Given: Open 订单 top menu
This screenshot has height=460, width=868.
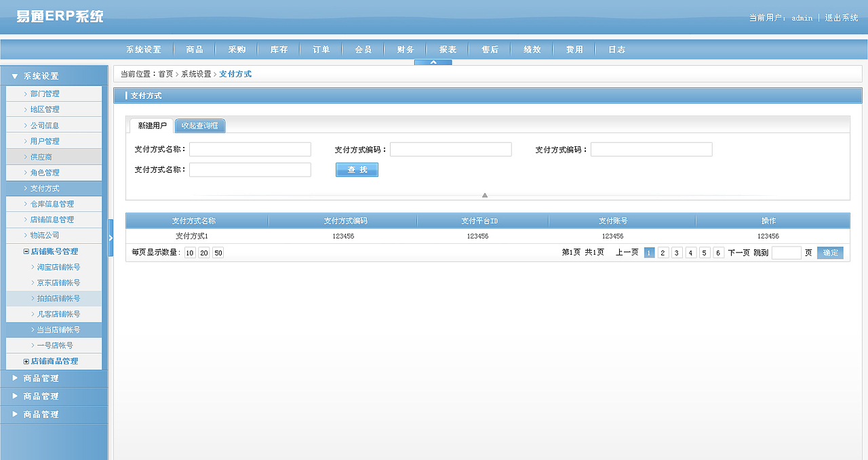Looking at the screenshot, I should [321, 49].
